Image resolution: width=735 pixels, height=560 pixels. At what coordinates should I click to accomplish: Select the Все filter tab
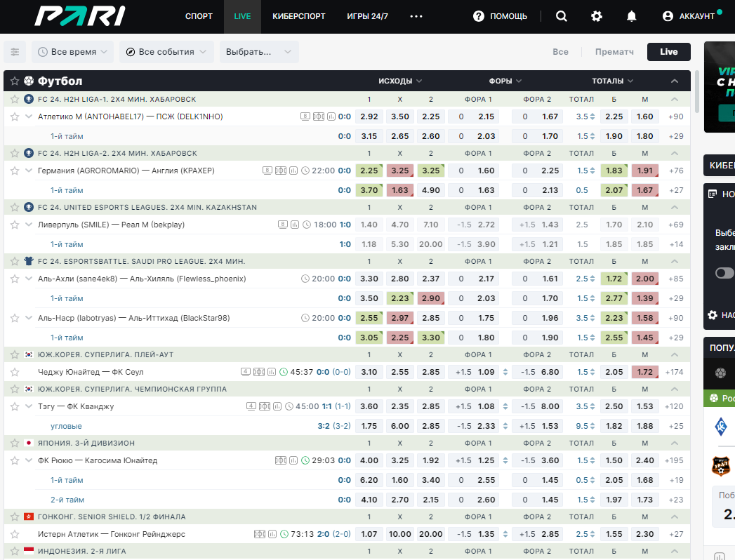coord(560,51)
